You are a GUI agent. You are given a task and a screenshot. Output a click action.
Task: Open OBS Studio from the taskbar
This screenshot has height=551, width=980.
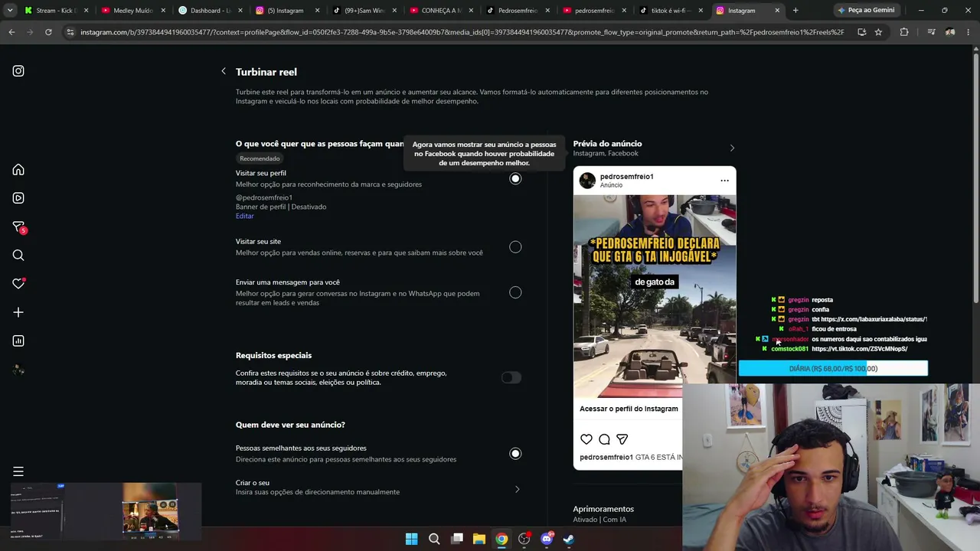pyautogui.click(x=524, y=539)
